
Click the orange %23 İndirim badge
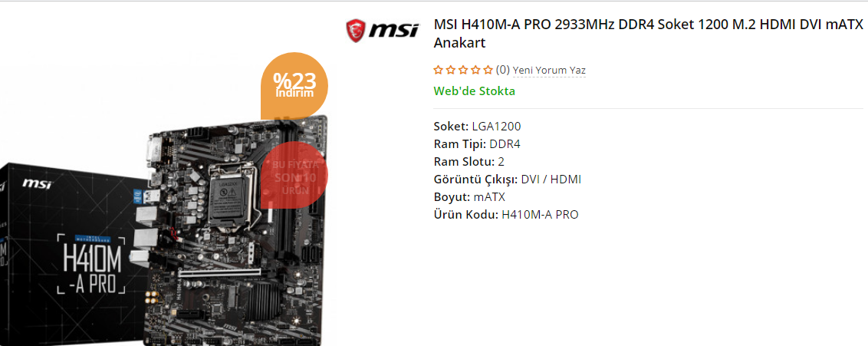click(294, 85)
